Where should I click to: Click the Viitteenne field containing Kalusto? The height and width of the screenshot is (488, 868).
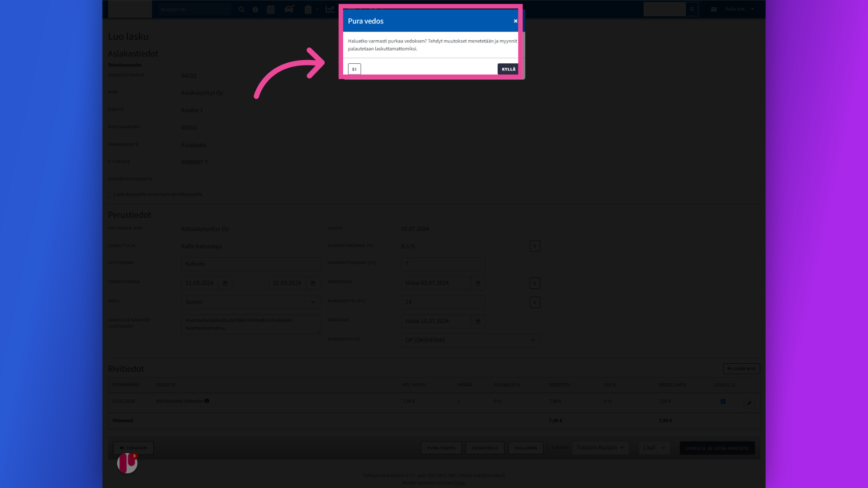coord(250,264)
